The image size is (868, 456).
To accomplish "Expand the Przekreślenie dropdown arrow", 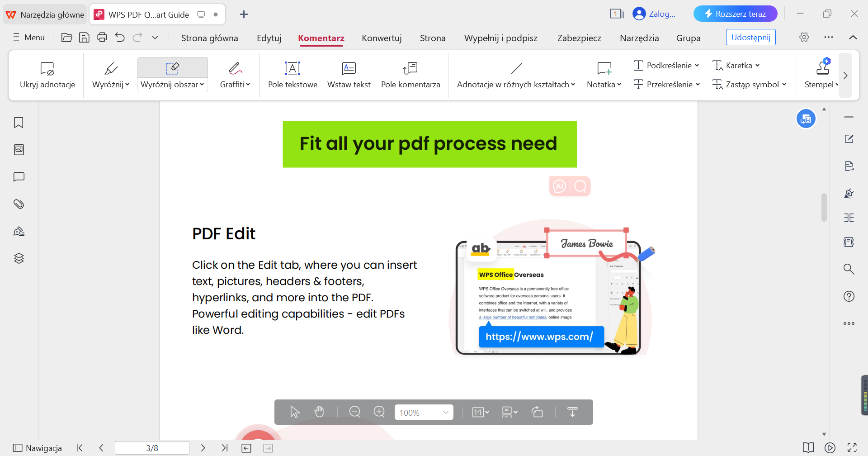I will pyautogui.click(x=698, y=85).
